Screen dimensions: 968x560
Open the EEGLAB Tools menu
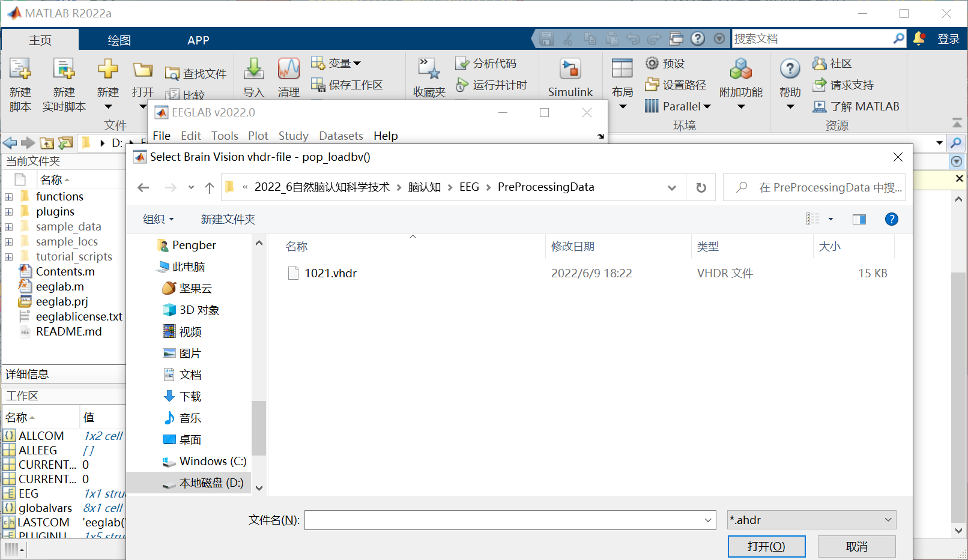[x=225, y=136]
